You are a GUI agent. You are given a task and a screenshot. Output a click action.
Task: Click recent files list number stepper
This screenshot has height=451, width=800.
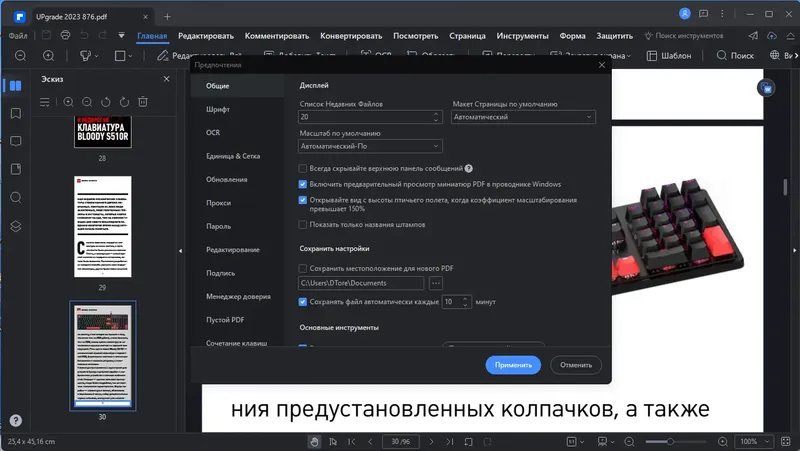(436, 117)
